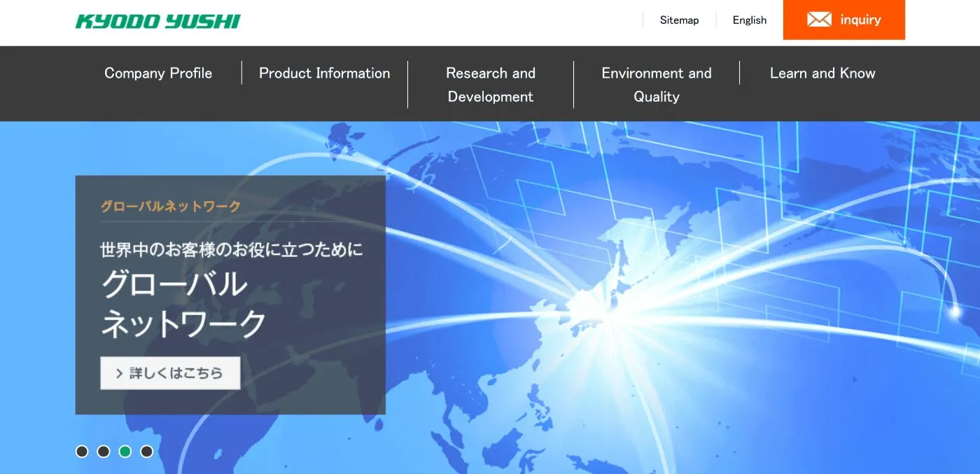
Task: Open the Company Profile menu
Action: pos(158,74)
